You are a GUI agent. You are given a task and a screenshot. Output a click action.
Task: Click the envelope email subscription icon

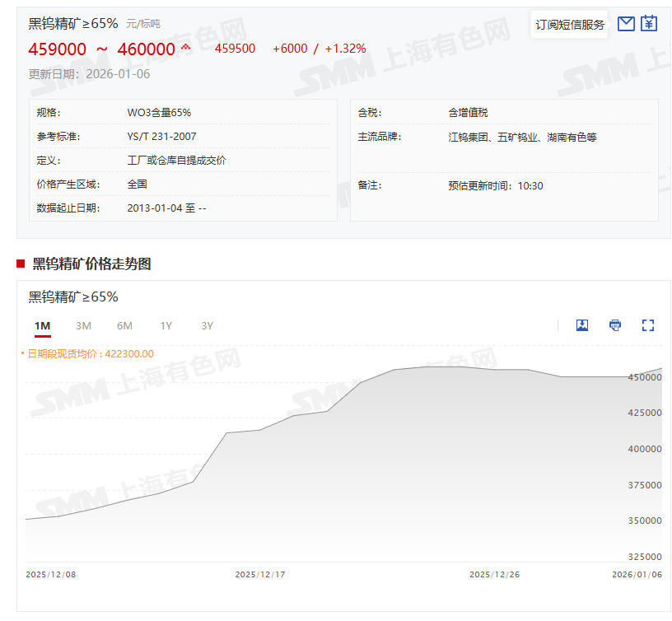(626, 24)
